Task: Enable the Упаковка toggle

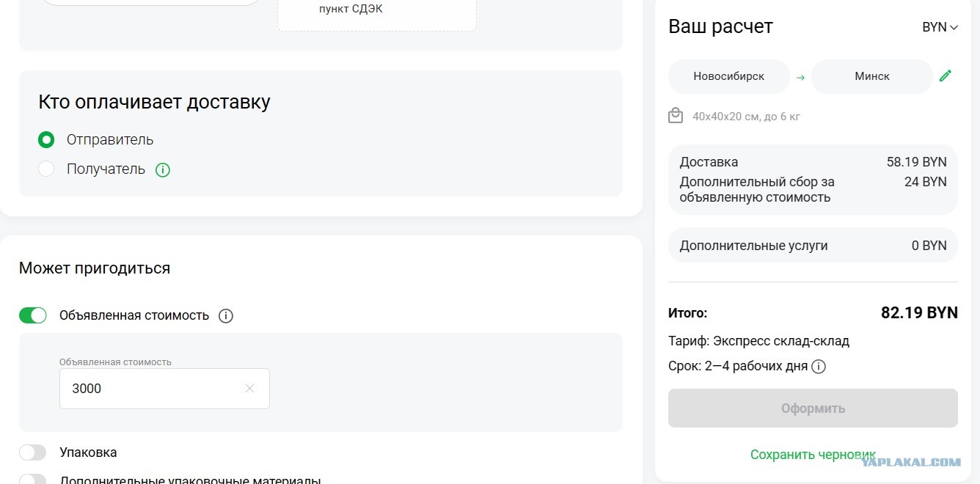Action: click(x=32, y=452)
